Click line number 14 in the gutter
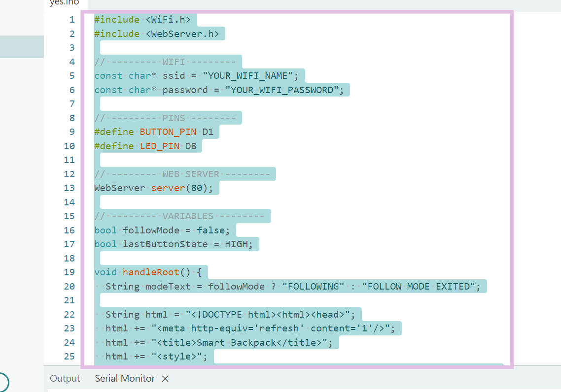The width and height of the screenshot is (561, 392). pos(69,202)
